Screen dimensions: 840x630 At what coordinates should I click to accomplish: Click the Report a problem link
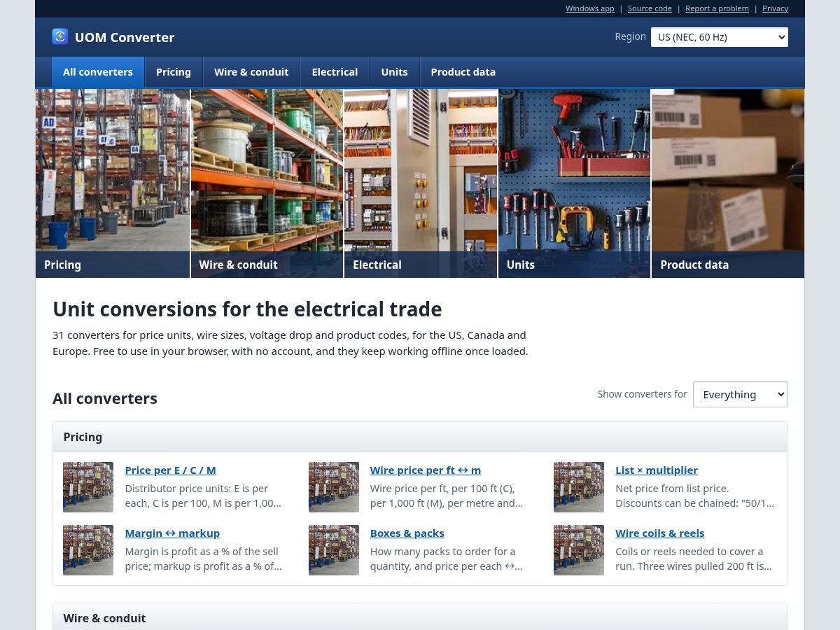pos(717,8)
